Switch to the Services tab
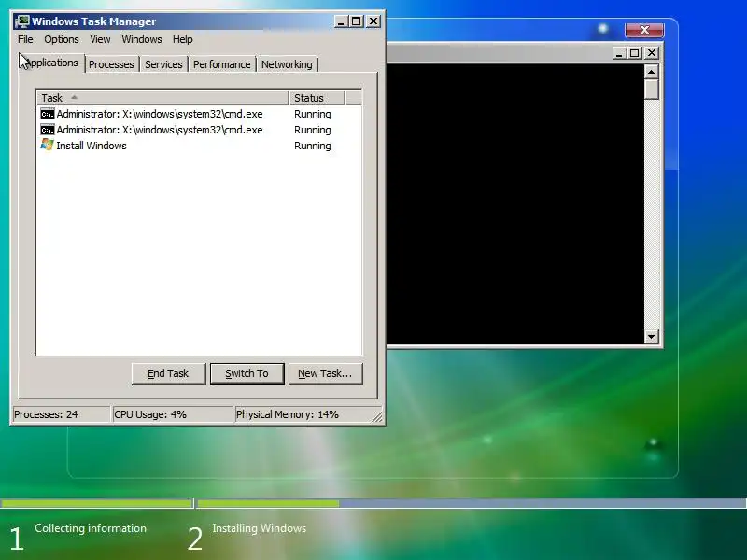 click(163, 64)
